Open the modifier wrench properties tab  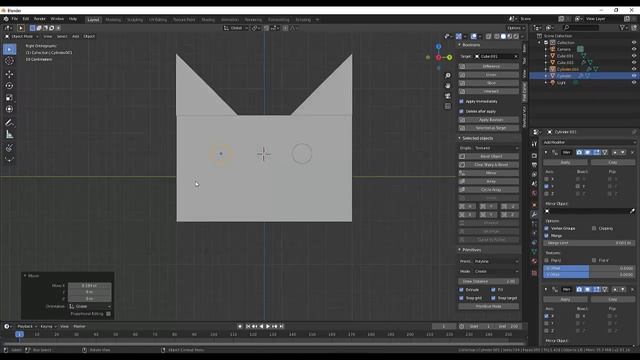[x=534, y=214]
